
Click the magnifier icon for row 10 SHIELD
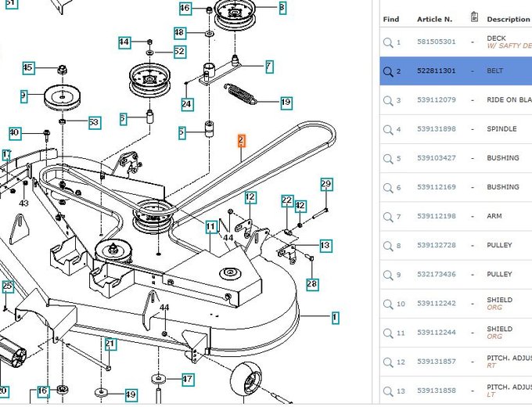coord(388,304)
